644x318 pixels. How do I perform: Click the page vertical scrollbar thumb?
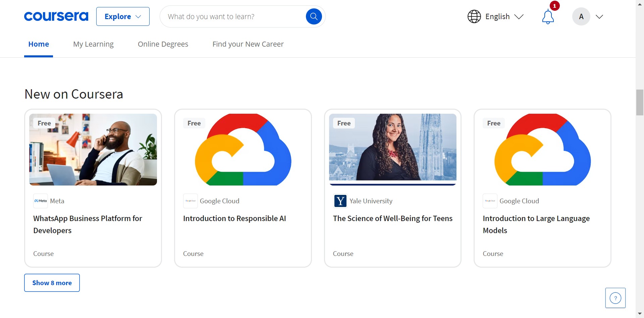[x=640, y=102]
